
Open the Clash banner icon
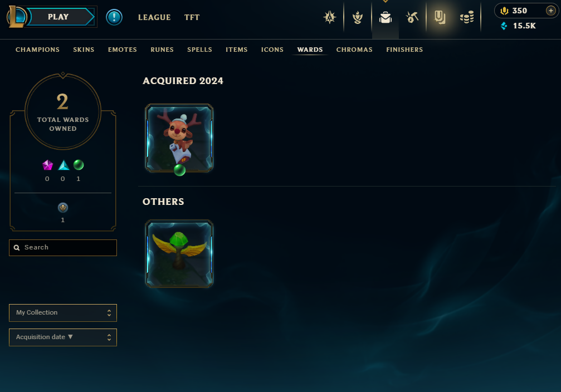tap(440, 17)
